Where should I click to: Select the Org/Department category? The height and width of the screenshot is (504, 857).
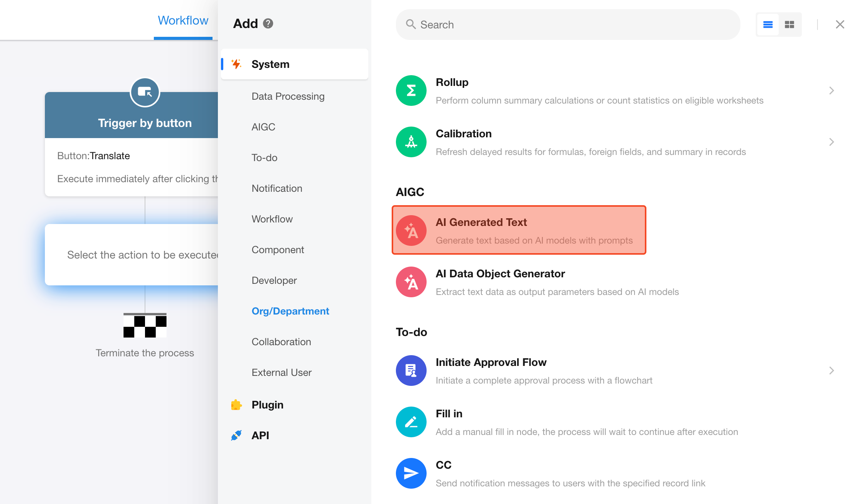(290, 311)
